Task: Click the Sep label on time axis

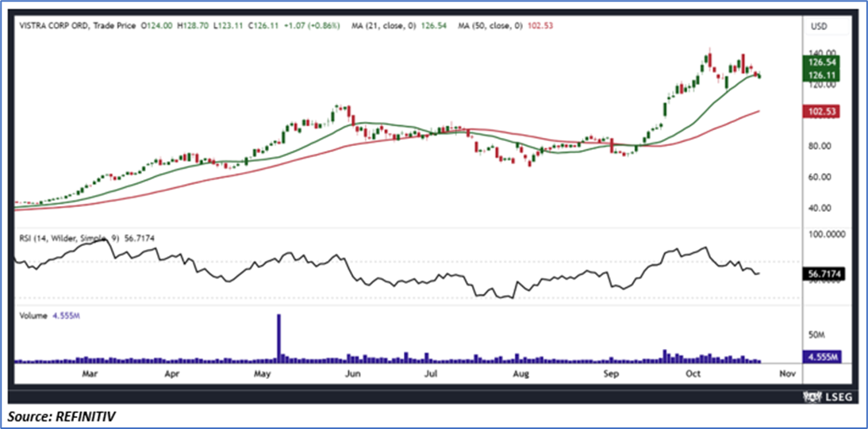Action: (x=609, y=374)
